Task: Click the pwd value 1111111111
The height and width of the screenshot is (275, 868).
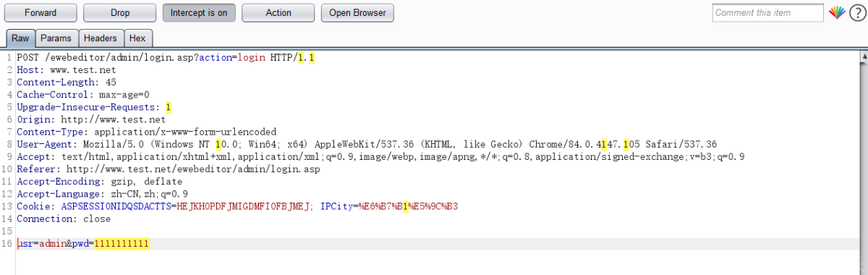Action: click(122, 244)
